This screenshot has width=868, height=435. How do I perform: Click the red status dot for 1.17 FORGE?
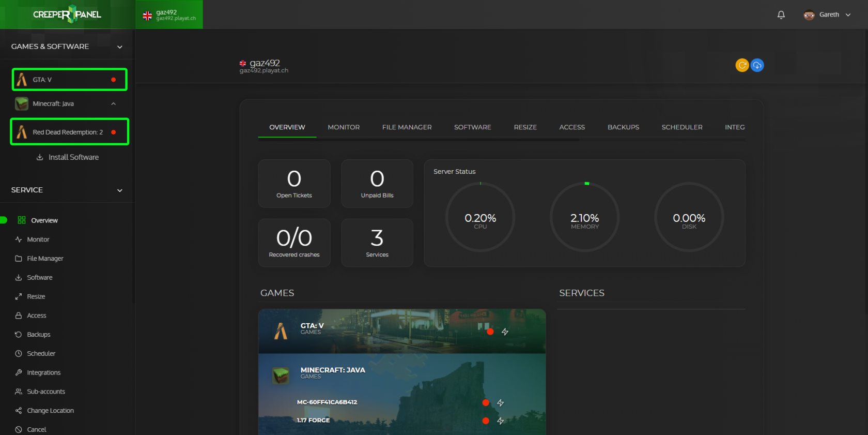click(x=486, y=421)
